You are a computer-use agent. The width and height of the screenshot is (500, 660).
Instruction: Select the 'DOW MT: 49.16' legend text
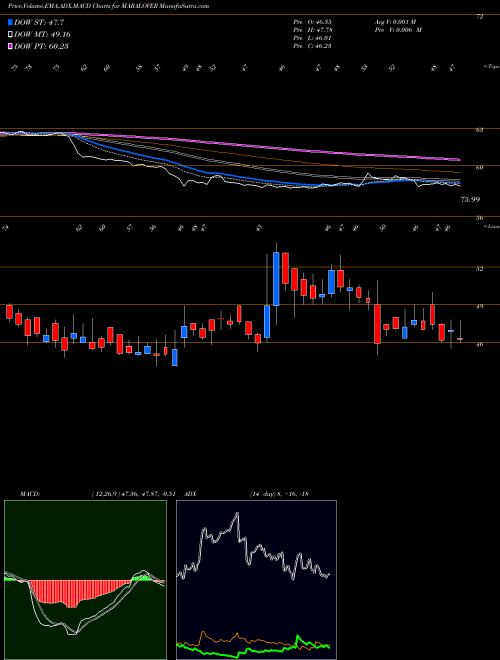(41, 35)
